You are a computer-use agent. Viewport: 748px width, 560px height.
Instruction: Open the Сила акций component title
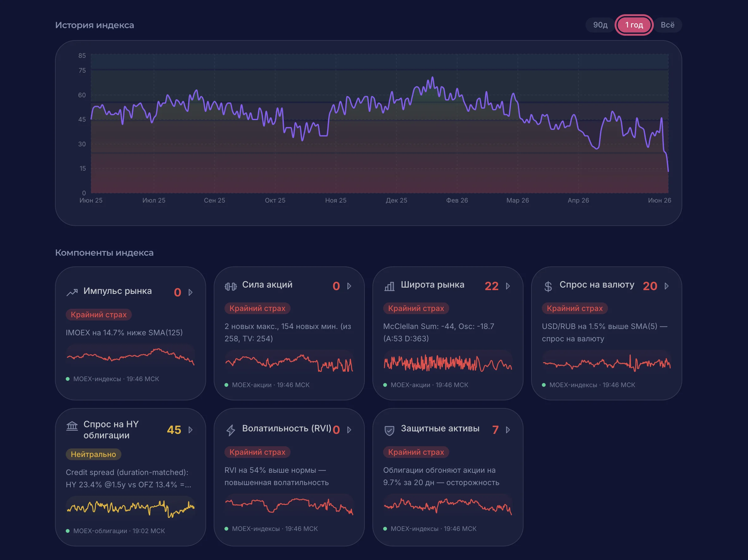(267, 284)
